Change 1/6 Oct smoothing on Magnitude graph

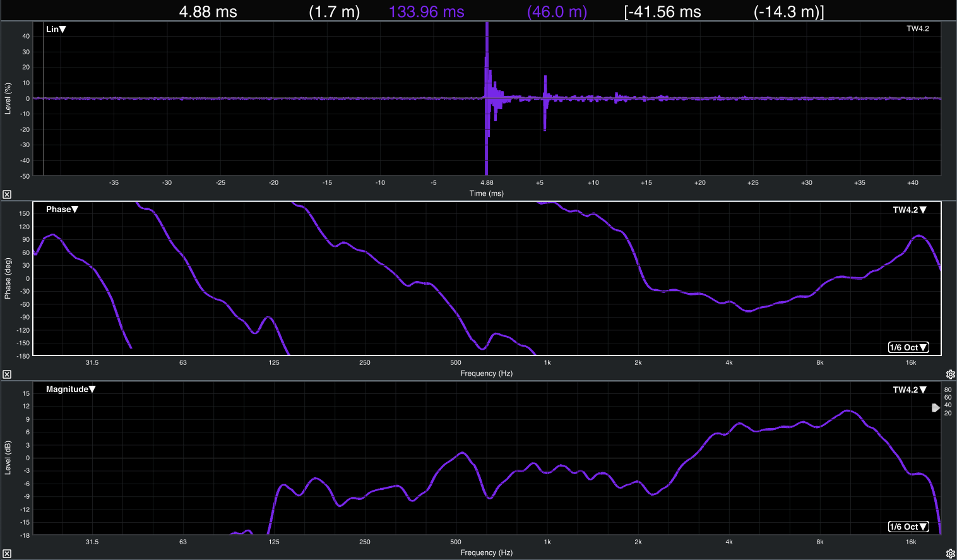pos(908,527)
